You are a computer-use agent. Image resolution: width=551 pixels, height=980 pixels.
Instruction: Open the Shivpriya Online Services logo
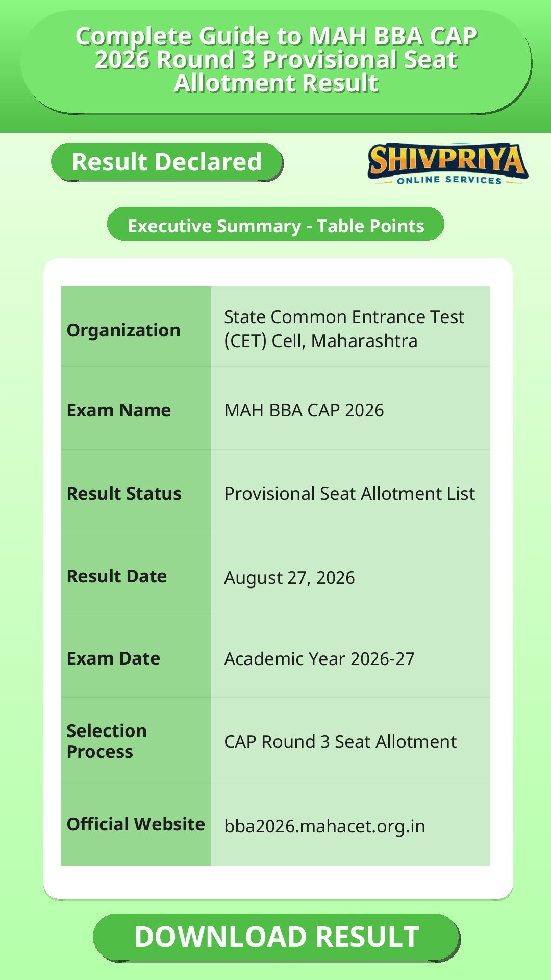click(x=447, y=164)
